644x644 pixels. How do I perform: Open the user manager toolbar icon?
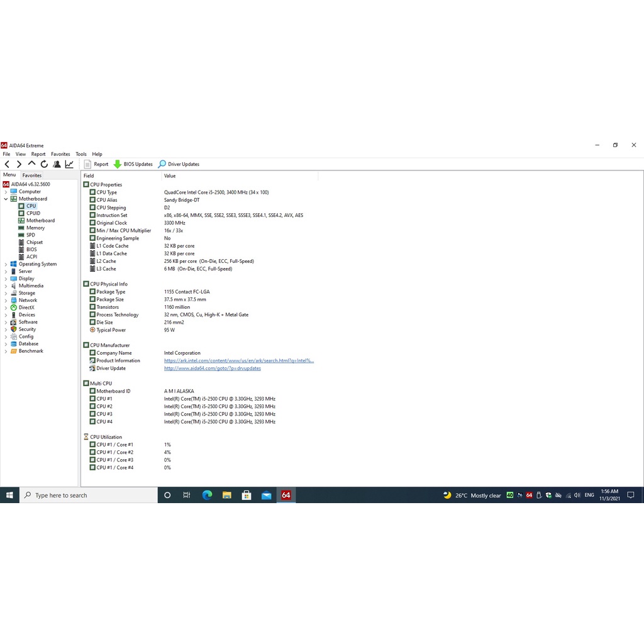point(57,164)
